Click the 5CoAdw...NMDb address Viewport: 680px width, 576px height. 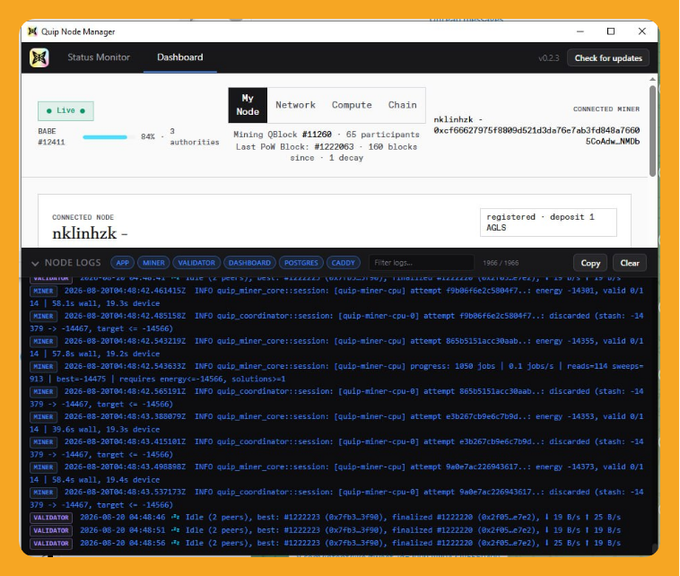click(x=612, y=141)
